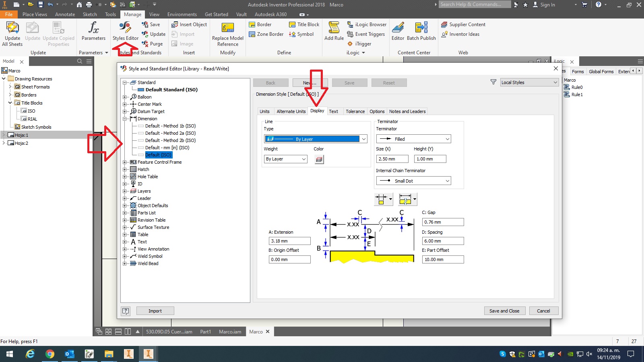Viewport: 644px width, 362px height.
Task: Switch to the Tolerance tab
Action: point(355,111)
